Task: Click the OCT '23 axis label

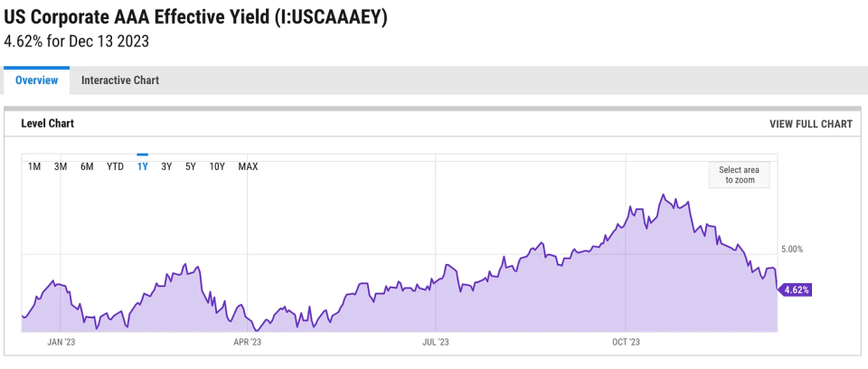Action: (626, 343)
